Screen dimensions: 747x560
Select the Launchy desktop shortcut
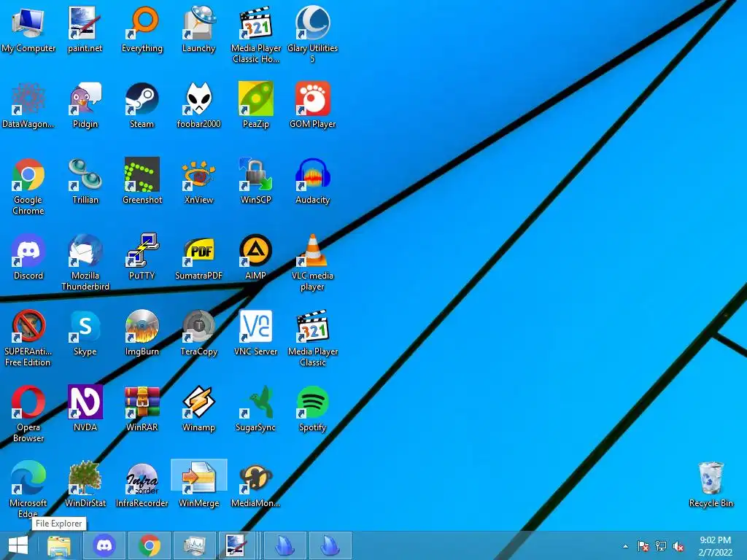198,29
